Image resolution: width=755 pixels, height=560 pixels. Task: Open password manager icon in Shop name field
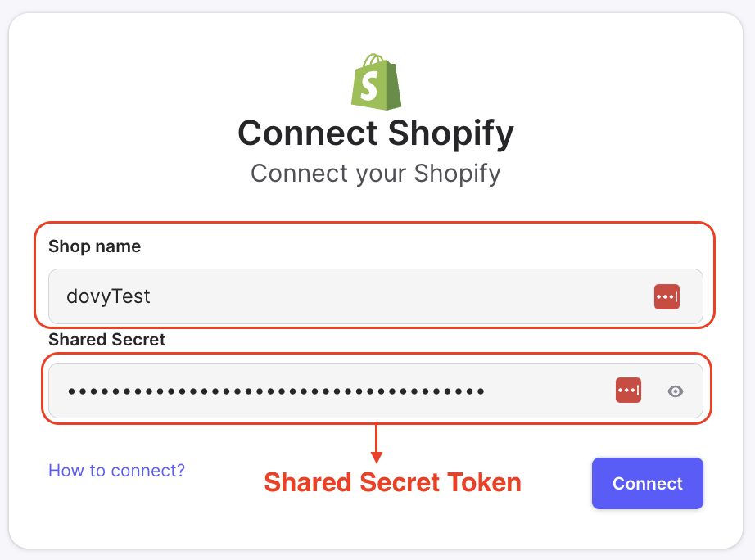[x=667, y=296]
